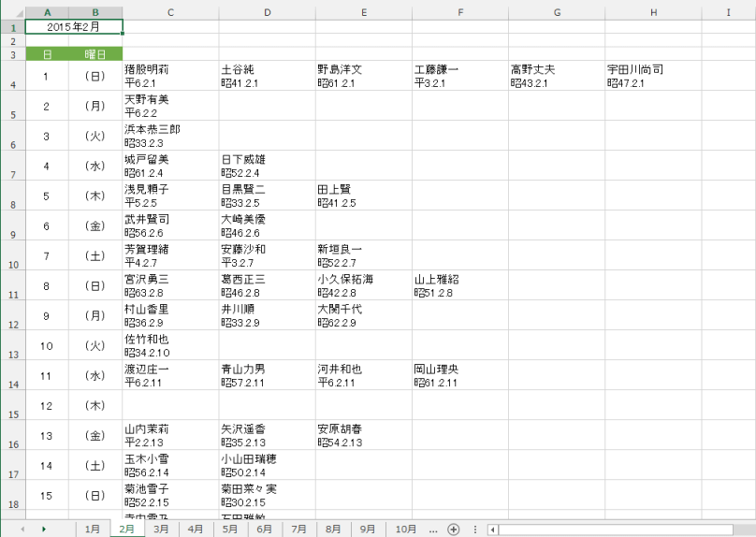756x537 pixels.
Task: Select cell with 小山田瑞穂
Action: [267, 465]
